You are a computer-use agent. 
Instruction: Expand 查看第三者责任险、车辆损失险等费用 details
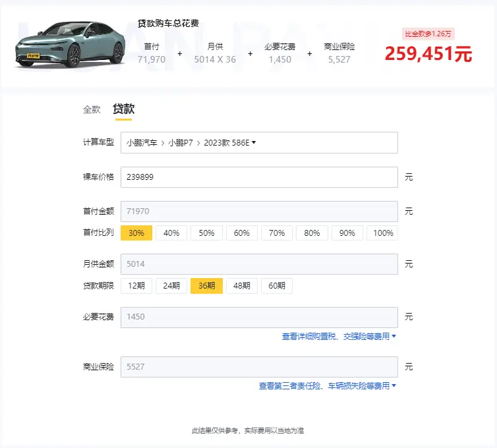328,386
